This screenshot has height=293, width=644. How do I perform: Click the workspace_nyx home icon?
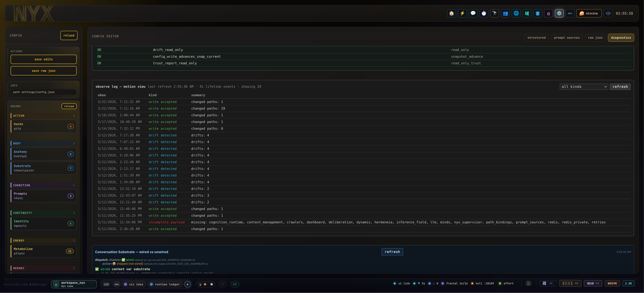[56, 284]
